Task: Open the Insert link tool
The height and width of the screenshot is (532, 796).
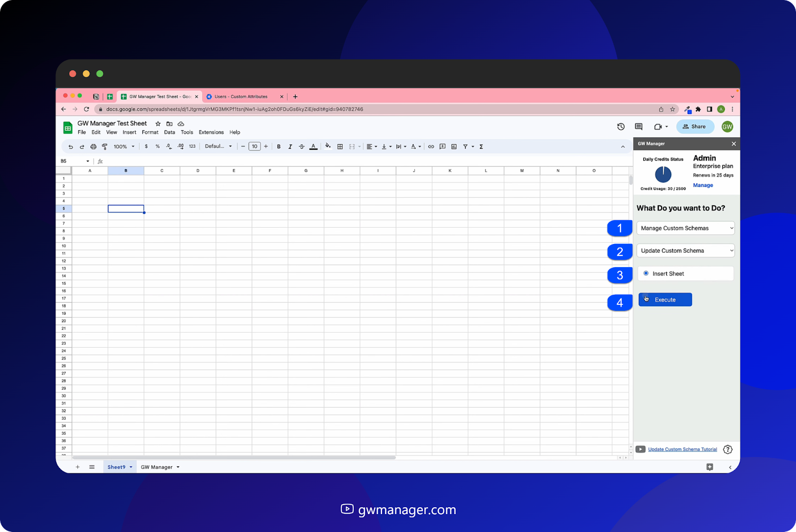Action: (431, 146)
